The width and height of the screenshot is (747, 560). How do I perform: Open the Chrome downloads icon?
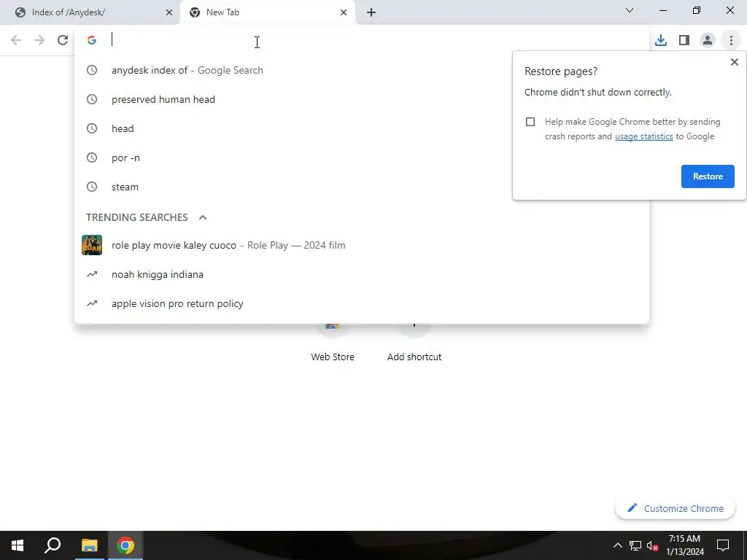pyautogui.click(x=661, y=40)
